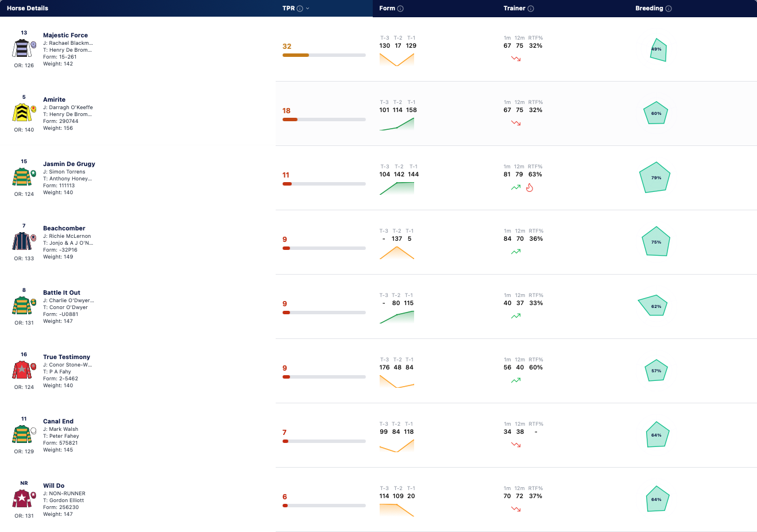Click Battle It Out horse name
Viewport: 757px width, 532px height.
click(x=61, y=292)
